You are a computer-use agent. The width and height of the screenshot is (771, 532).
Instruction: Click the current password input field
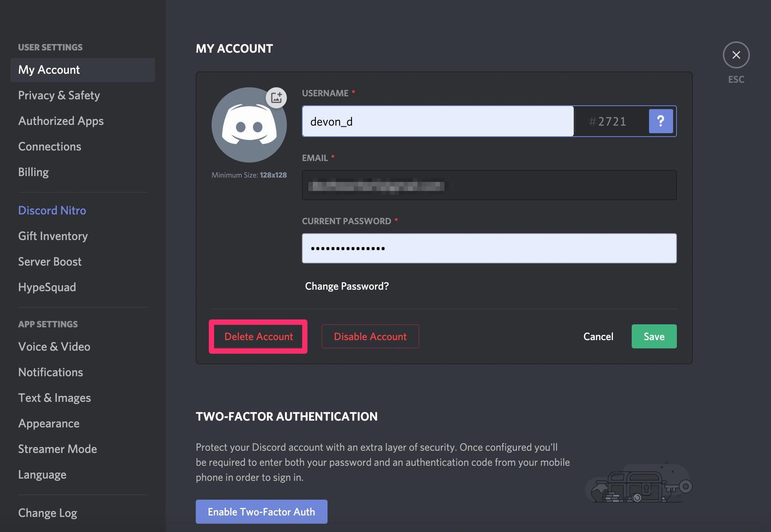[489, 248]
